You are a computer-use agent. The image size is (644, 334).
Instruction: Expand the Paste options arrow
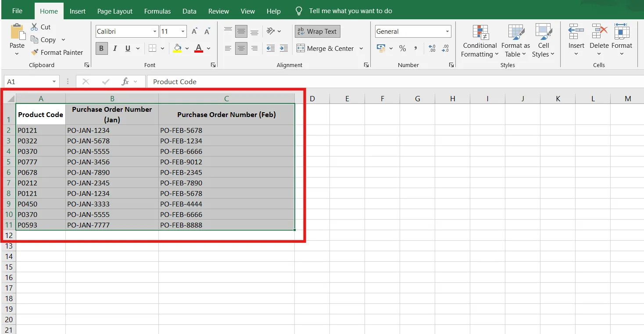pyautogui.click(x=17, y=54)
